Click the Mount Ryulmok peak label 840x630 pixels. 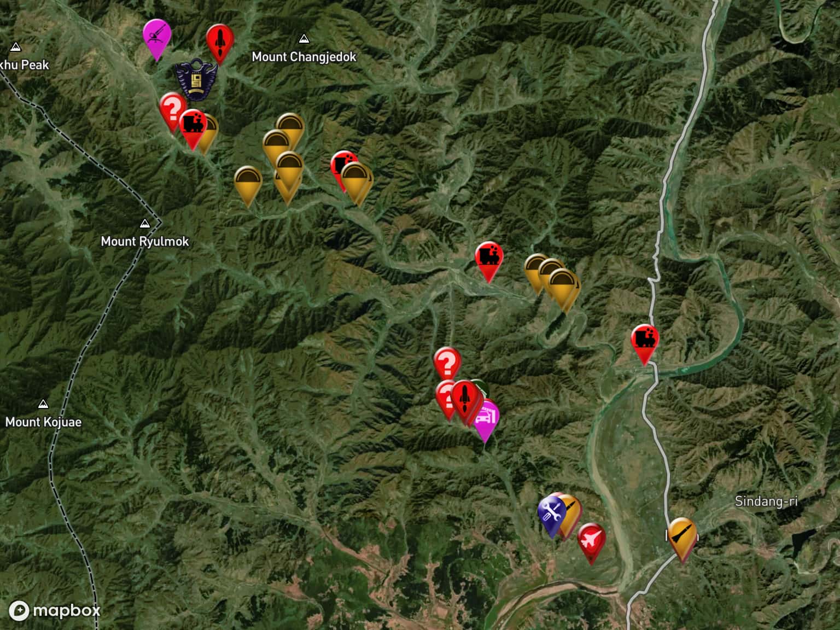[145, 241]
